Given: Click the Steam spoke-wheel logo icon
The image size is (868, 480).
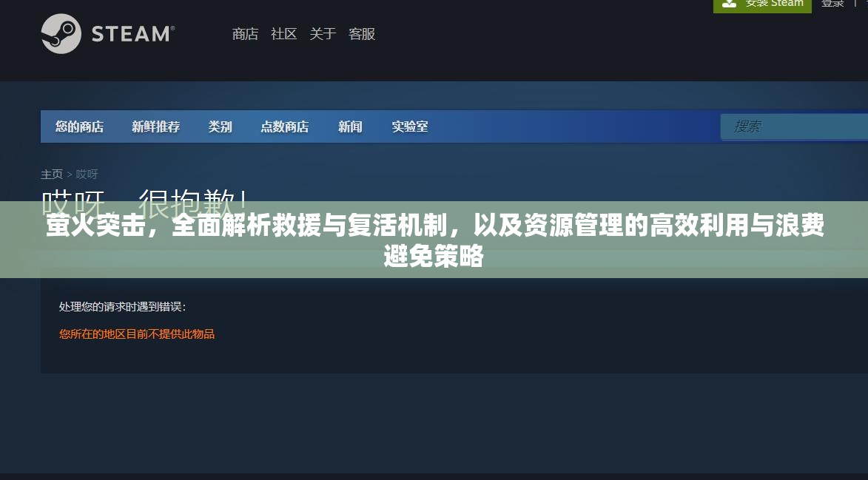Looking at the screenshot, I should coord(61,34).
